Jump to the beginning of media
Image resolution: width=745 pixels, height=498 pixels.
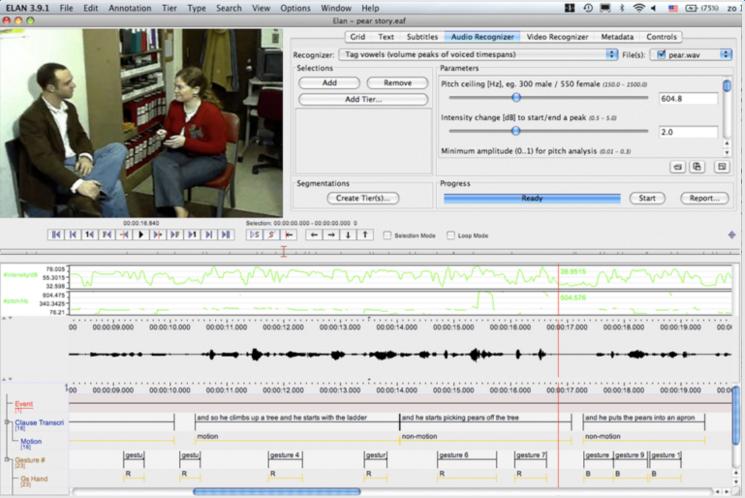(56, 235)
